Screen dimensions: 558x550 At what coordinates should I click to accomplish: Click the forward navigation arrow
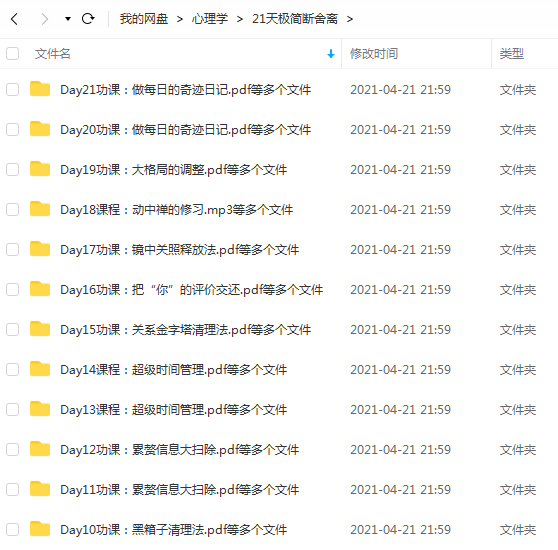[x=44, y=19]
